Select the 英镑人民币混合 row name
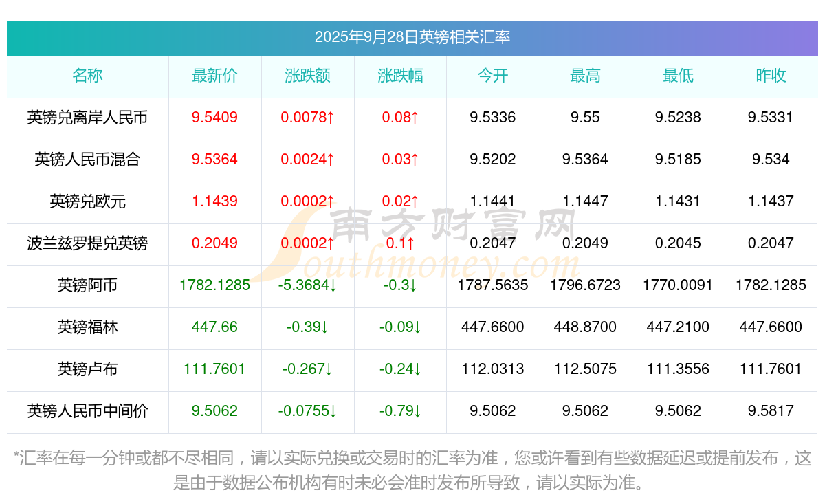Viewport: 825px width, 504px height. [x=87, y=160]
